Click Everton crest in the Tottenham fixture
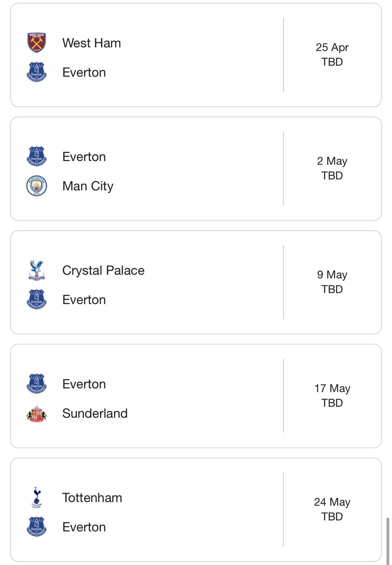The height and width of the screenshot is (565, 392). pos(37,527)
